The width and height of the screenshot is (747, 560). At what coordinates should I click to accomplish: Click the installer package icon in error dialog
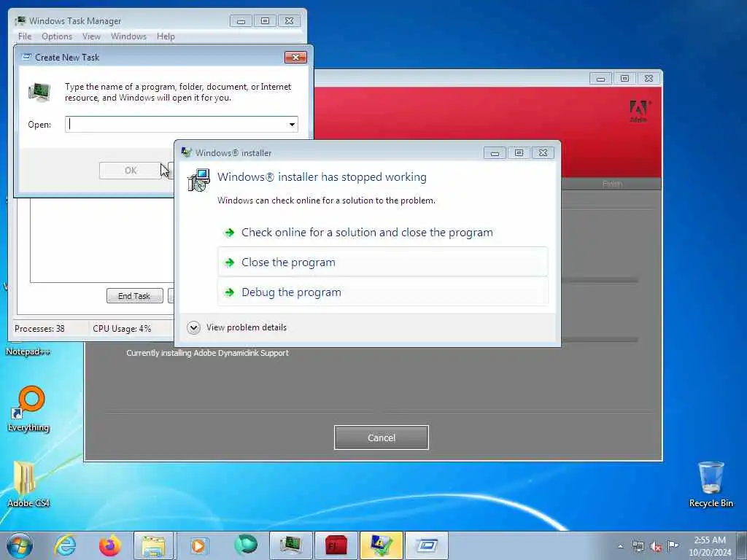click(x=199, y=180)
